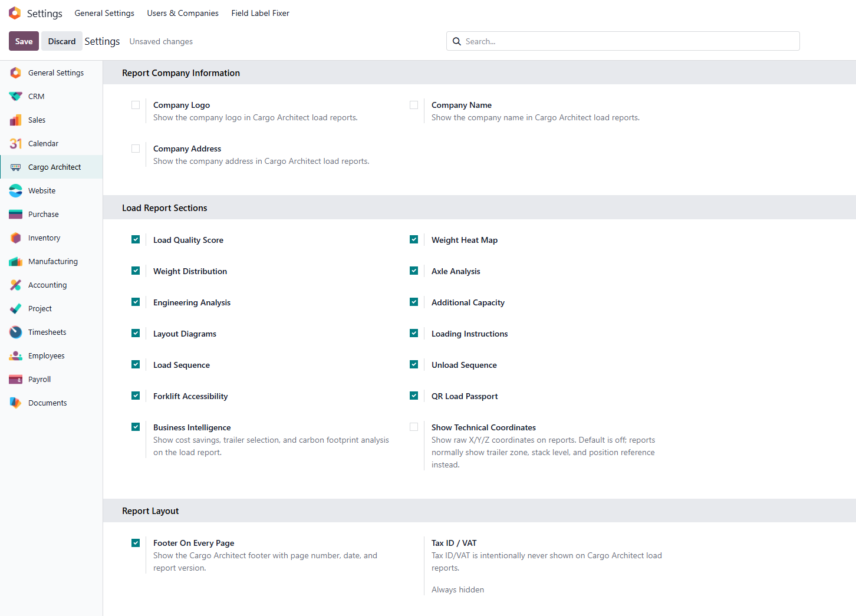856x616 pixels.
Task: Enable the Company Address checkbox
Action: tap(136, 149)
